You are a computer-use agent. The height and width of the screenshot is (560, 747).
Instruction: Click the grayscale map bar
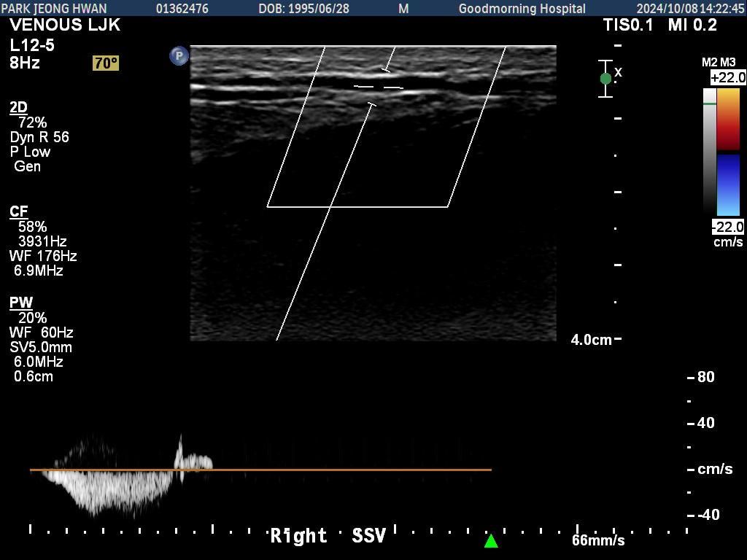[x=710, y=151]
